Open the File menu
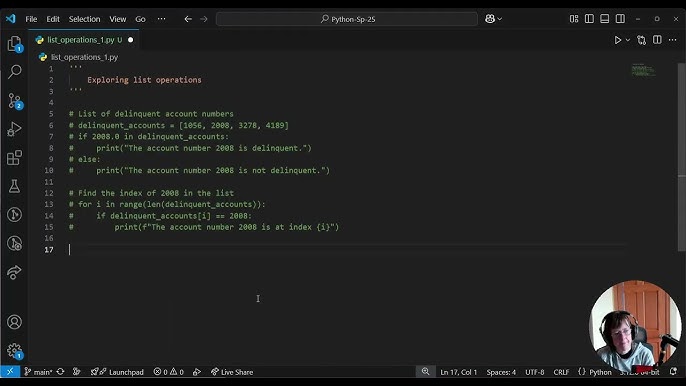This screenshot has width=686, height=386. 31,19
